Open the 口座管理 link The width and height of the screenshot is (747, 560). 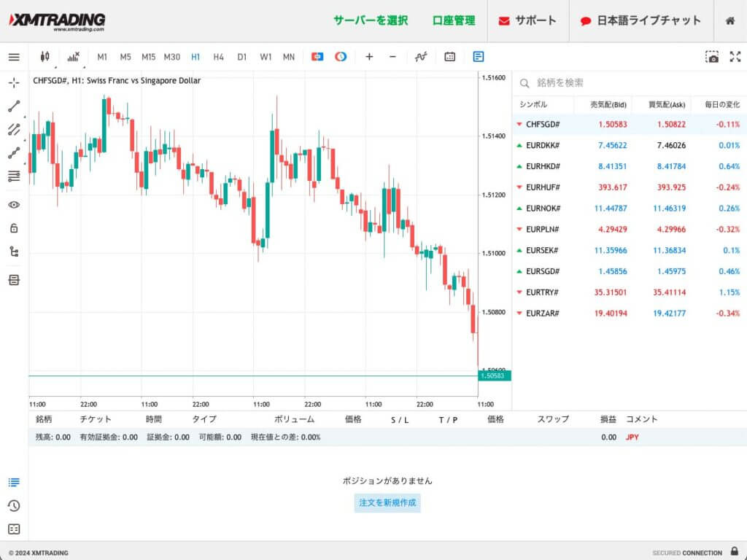click(453, 20)
